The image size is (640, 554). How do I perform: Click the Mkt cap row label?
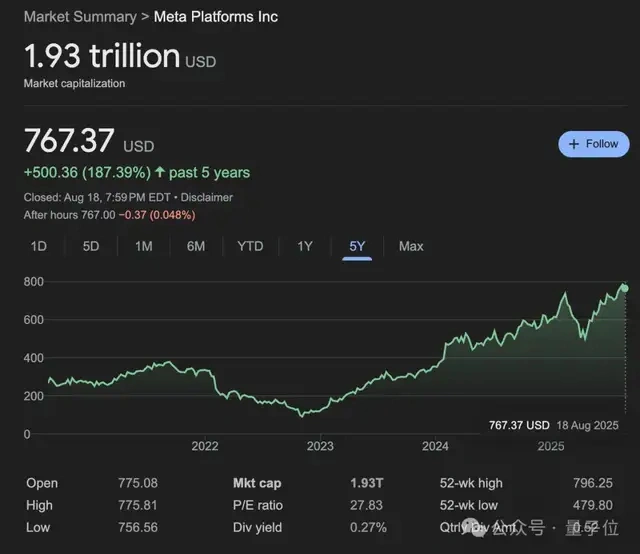257,483
